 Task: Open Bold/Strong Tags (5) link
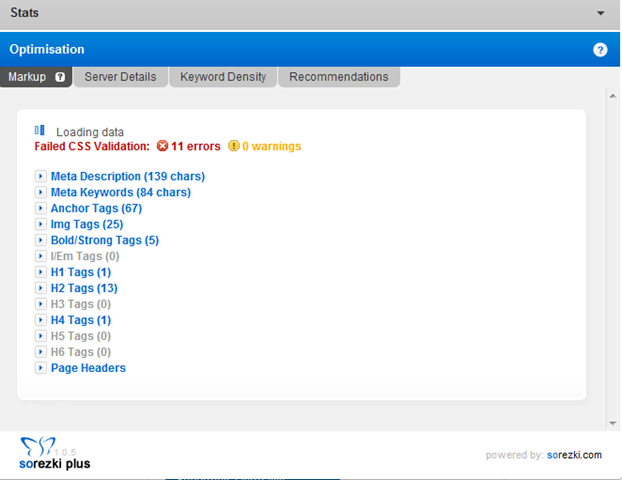[105, 240]
